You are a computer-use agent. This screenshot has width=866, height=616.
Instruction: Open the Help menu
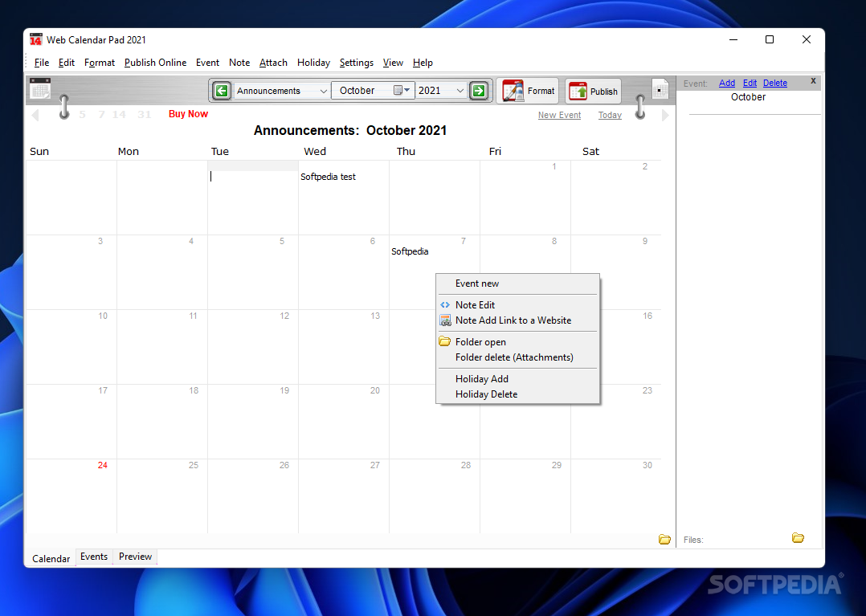423,63
